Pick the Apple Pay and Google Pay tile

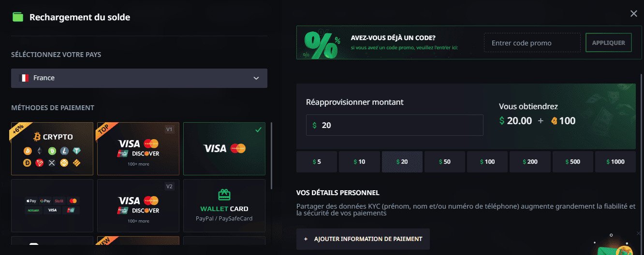[x=52, y=206]
